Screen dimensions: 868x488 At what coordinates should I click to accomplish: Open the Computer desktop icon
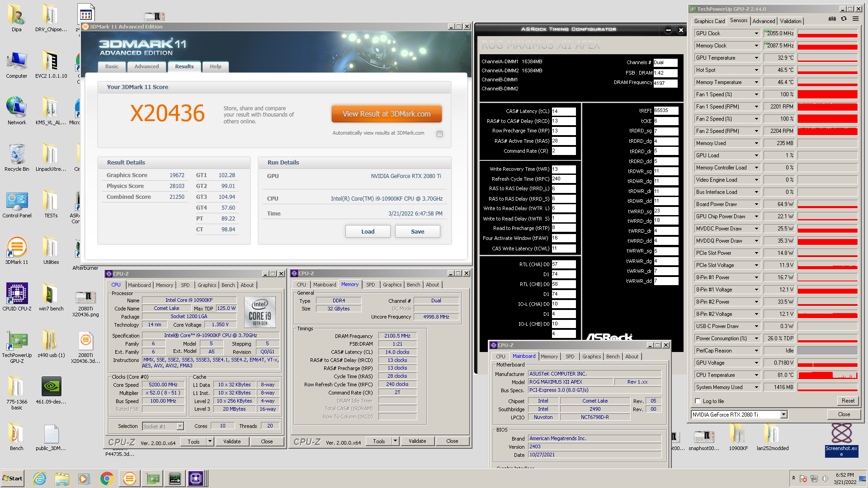(x=17, y=64)
